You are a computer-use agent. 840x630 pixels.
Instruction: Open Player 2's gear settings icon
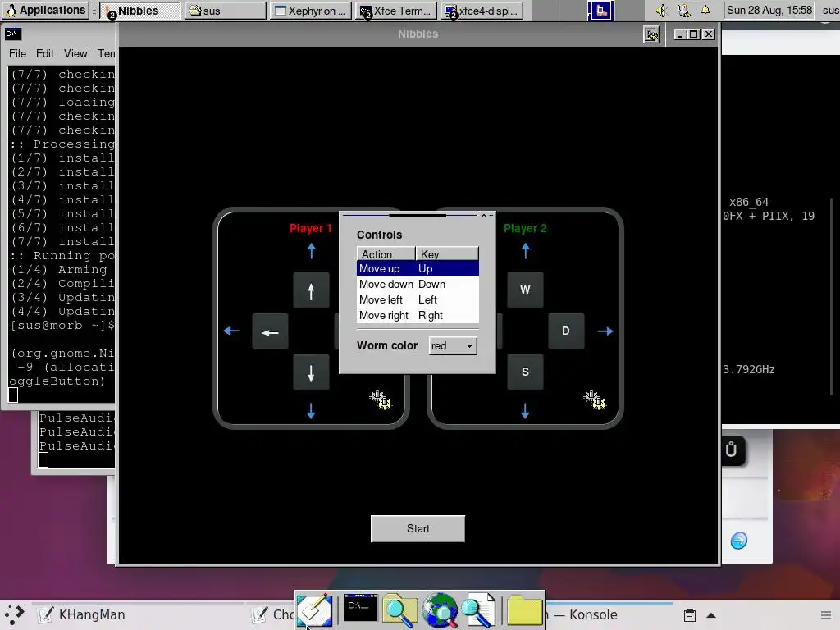tap(595, 399)
